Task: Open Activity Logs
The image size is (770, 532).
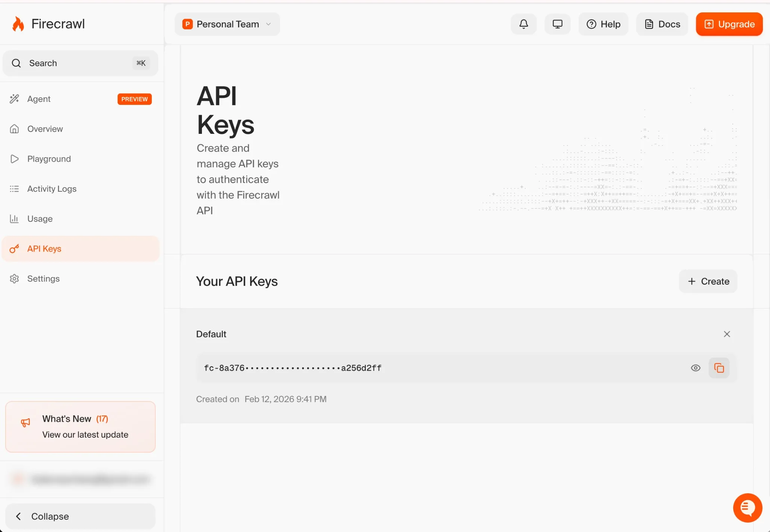Action: pyautogui.click(x=80, y=189)
